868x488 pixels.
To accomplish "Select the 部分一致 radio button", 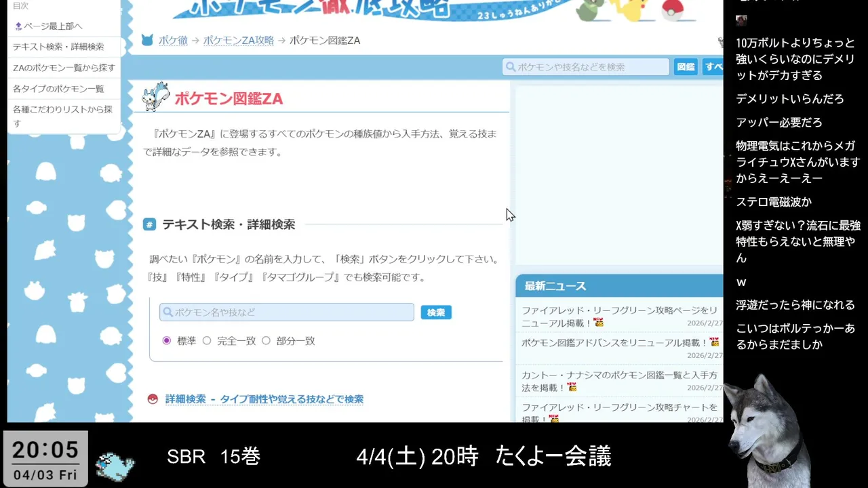I will (266, 341).
